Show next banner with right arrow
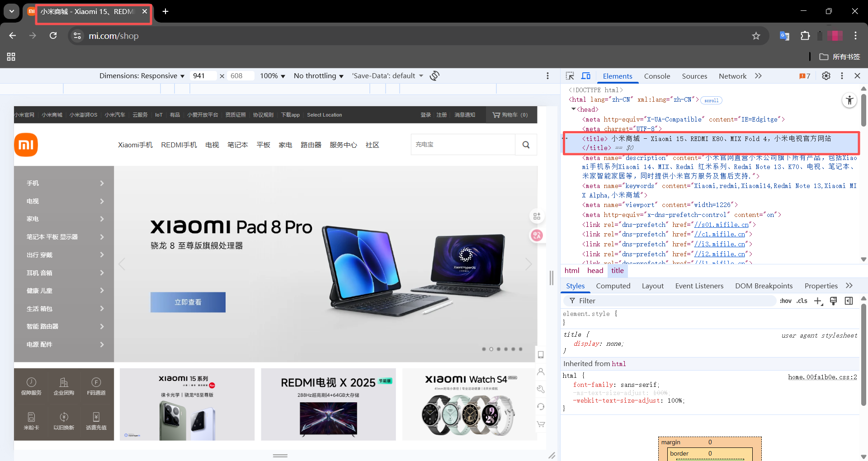Screen dimensions: 868x461 tap(528, 264)
